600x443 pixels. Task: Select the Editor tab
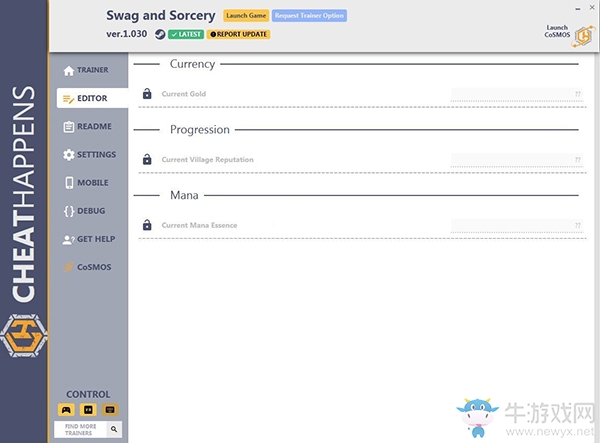(x=92, y=98)
